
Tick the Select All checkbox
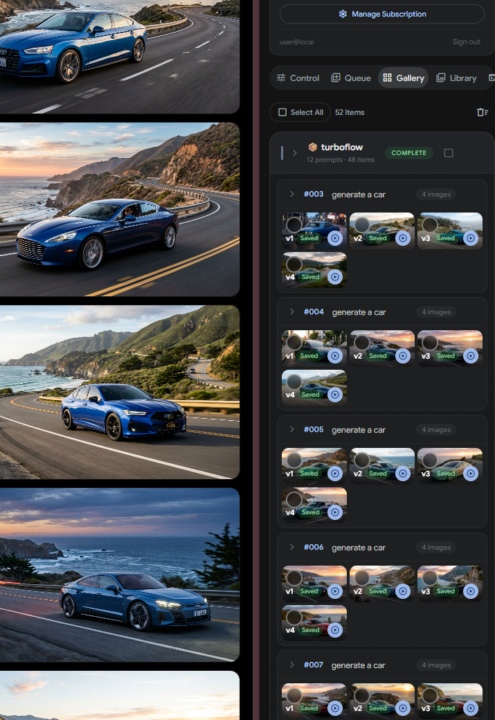click(282, 112)
